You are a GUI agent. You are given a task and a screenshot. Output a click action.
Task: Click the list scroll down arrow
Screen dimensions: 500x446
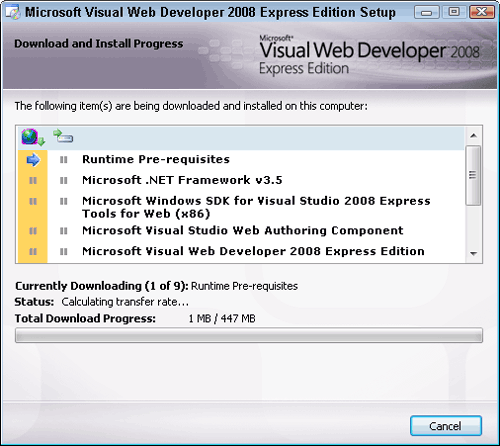tap(473, 254)
